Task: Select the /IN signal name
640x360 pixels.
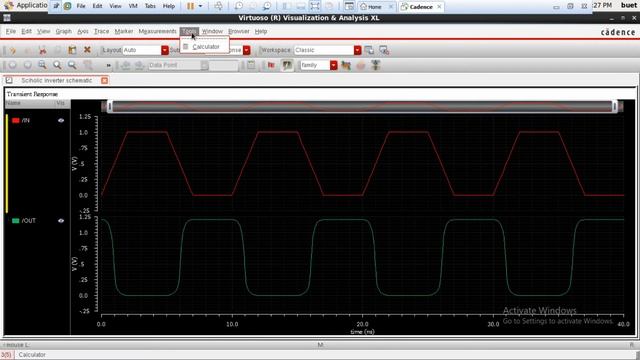Action: 26,120
